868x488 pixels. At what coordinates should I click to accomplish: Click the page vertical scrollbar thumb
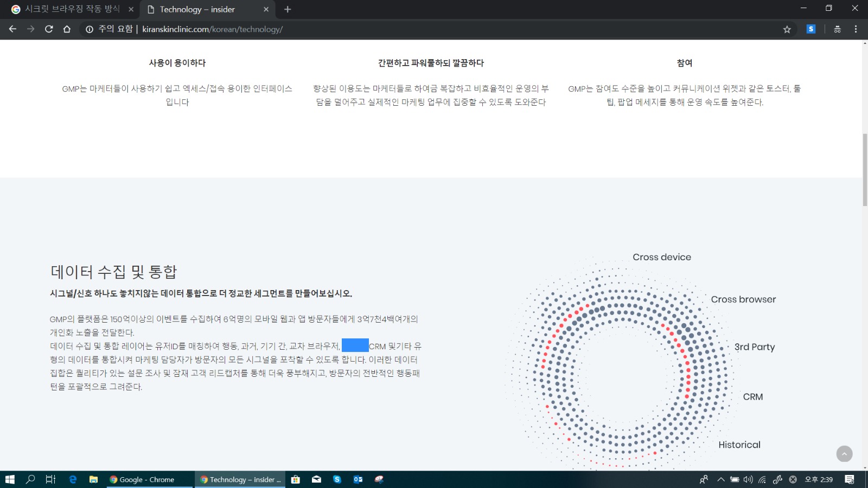tap(865, 169)
